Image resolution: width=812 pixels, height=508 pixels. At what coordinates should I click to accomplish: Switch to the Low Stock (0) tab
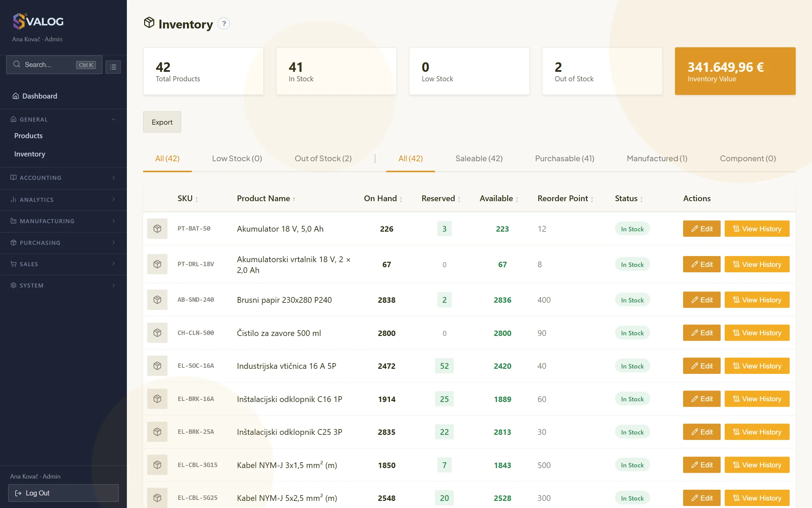click(237, 158)
